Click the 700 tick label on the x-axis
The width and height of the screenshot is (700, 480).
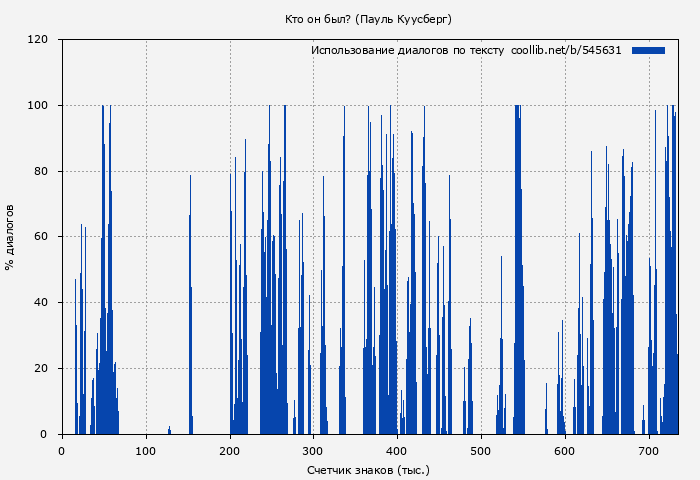click(x=650, y=450)
